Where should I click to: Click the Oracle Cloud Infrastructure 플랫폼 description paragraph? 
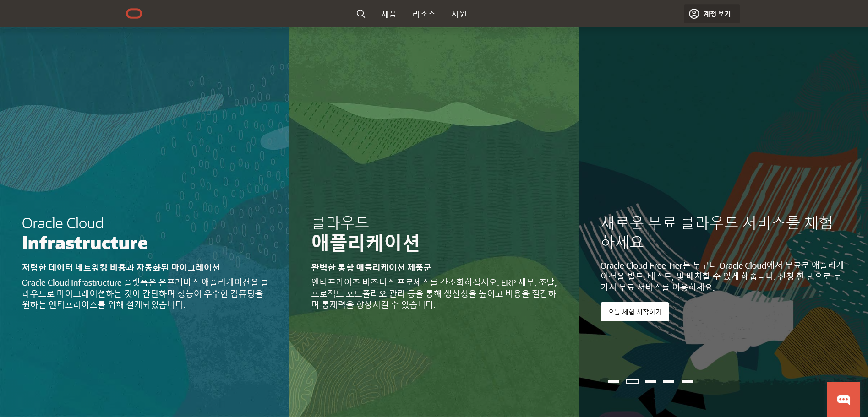click(x=145, y=293)
